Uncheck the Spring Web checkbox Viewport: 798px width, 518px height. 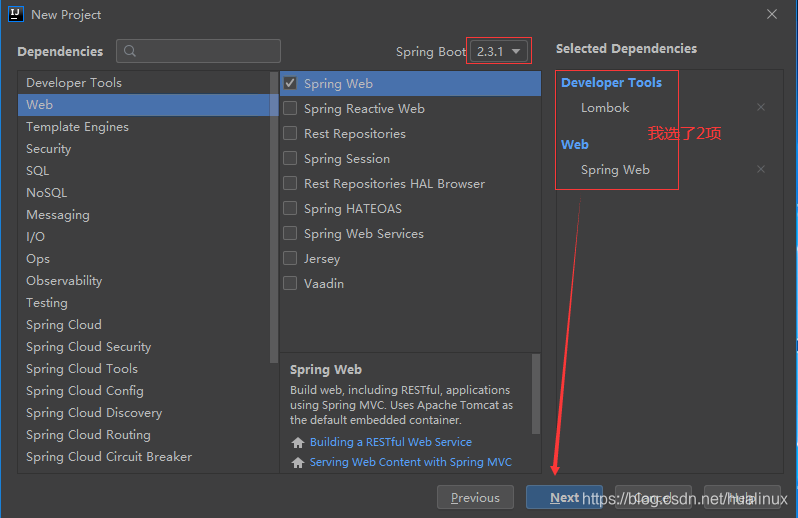290,83
